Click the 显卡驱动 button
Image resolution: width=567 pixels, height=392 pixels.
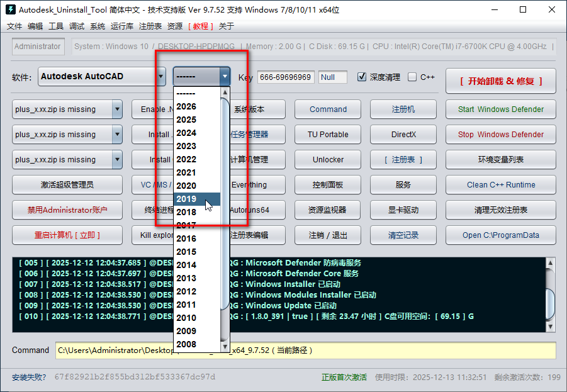tap(403, 210)
